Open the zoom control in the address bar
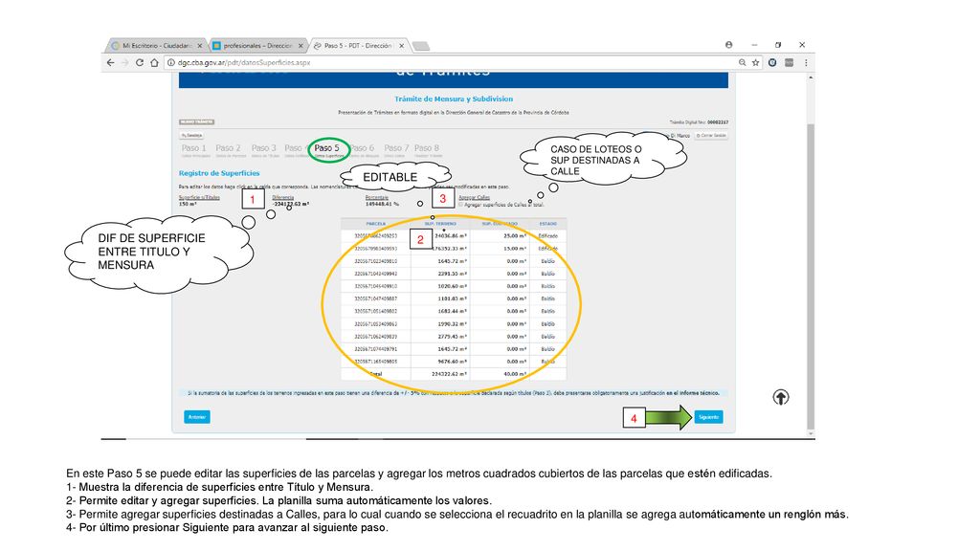The height and width of the screenshot is (551, 980). tap(742, 62)
